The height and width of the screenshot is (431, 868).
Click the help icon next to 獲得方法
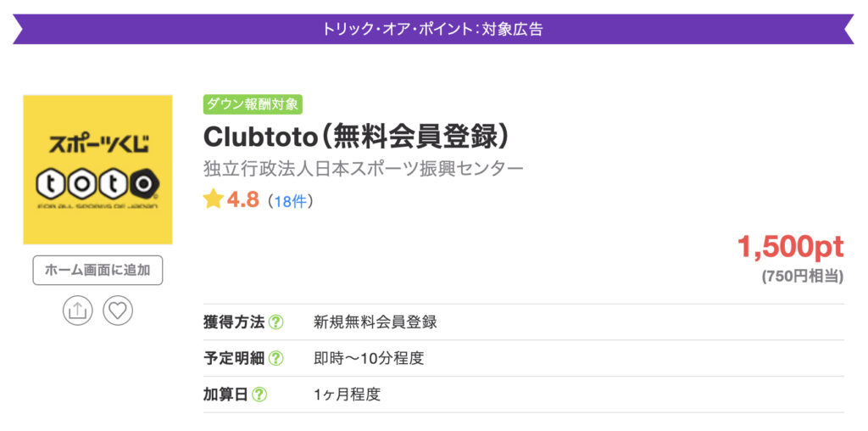pyautogui.click(x=275, y=322)
